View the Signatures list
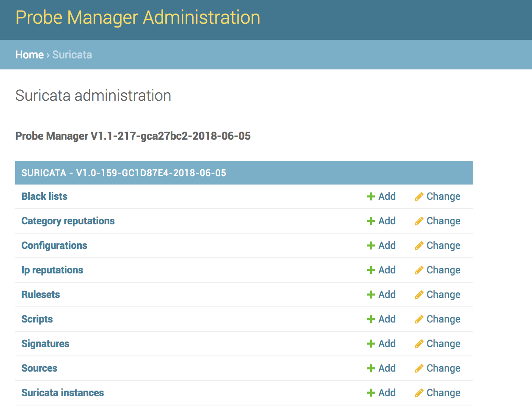The height and width of the screenshot is (419, 532). coord(45,344)
